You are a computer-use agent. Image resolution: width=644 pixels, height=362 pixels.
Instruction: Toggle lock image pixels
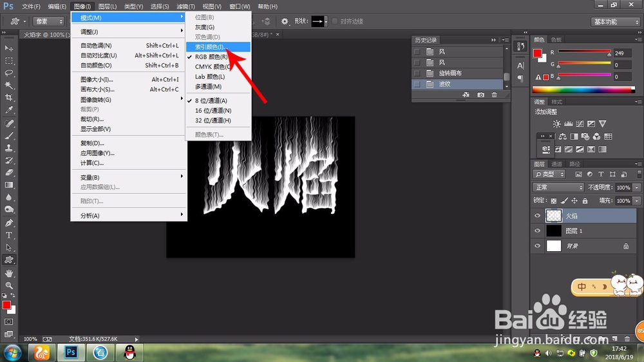tap(564, 201)
